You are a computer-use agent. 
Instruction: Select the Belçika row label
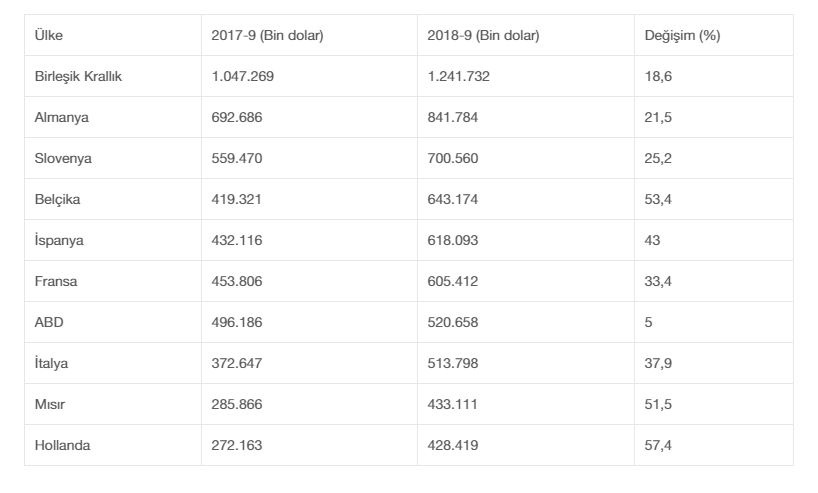57,199
